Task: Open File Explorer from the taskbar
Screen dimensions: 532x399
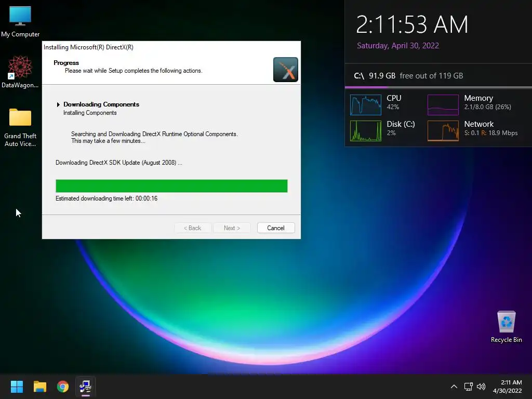Action: 39,387
